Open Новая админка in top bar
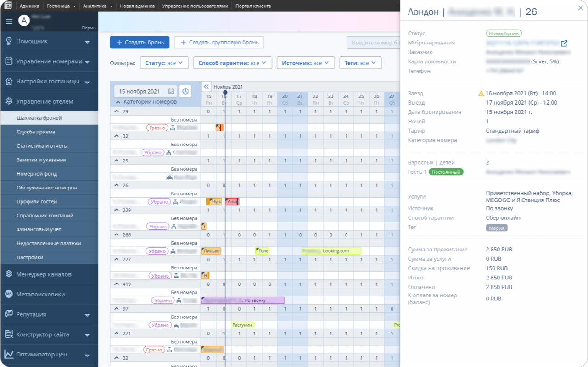 pyautogui.click(x=138, y=6)
